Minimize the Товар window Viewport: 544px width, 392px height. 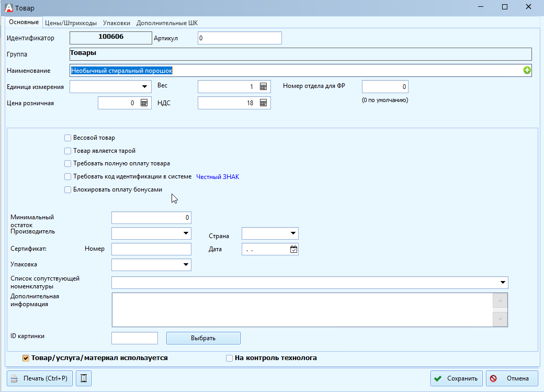tap(481, 7)
